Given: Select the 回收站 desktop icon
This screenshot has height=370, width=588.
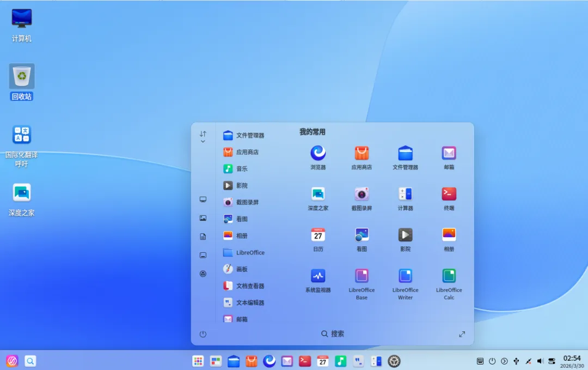Looking at the screenshot, I should pyautogui.click(x=22, y=82).
